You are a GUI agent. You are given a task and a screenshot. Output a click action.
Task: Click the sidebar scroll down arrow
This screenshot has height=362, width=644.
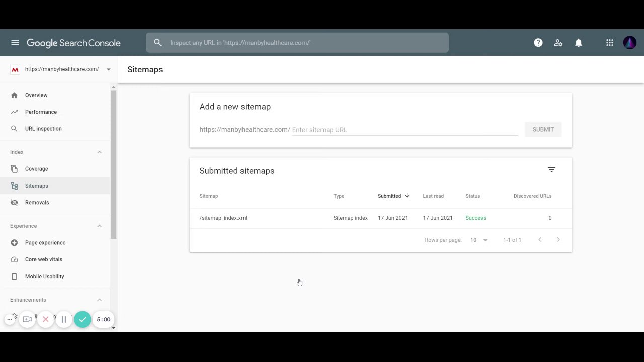pyautogui.click(x=113, y=327)
